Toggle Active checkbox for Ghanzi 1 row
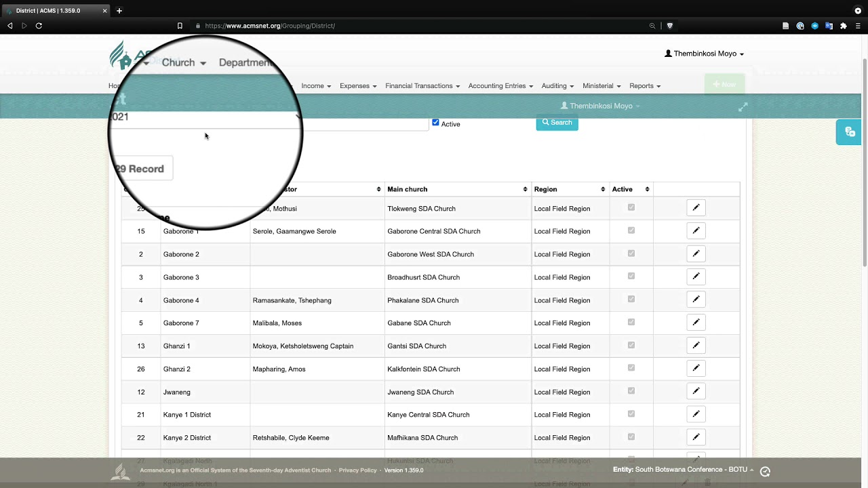This screenshot has width=868, height=488. pos(631,345)
